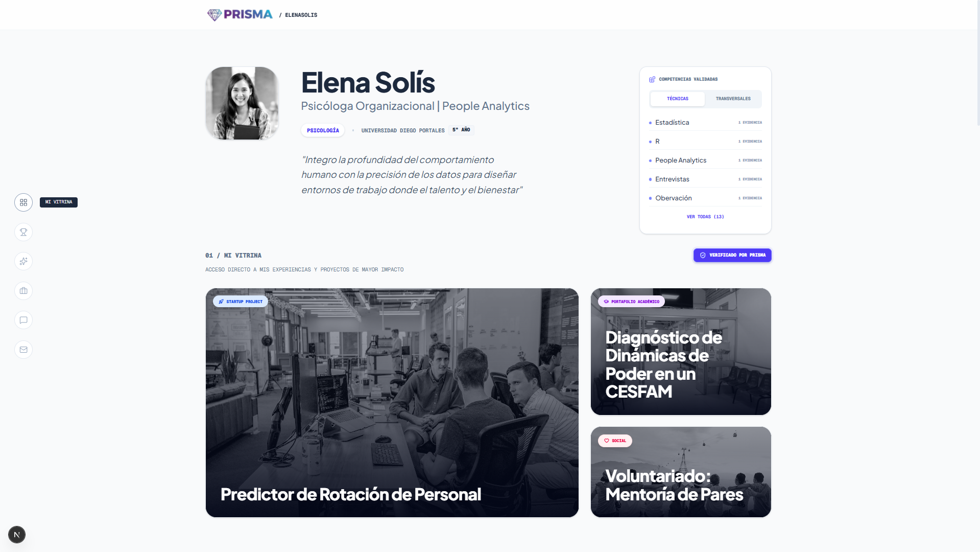Click the round N badge icon
The image size is (980, 552).
coord(17,535)
